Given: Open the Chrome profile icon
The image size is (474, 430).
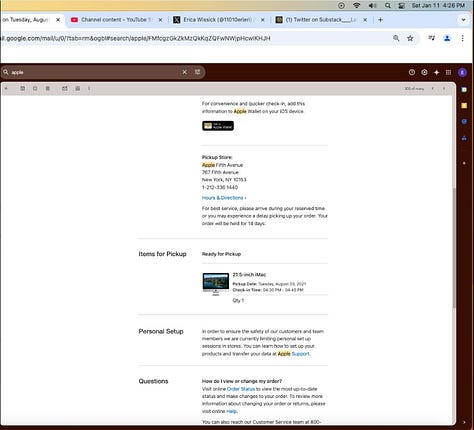Looking at the screenshot, I should point(447,38).
